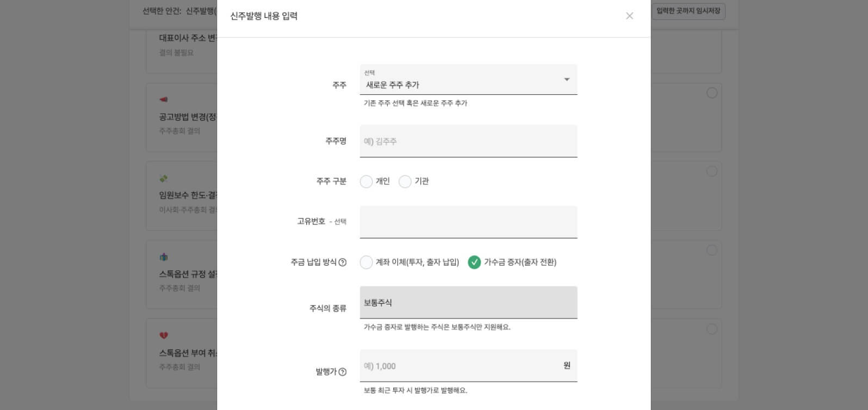Screen dimensions: 868x410
Task: Select 가수금 증자(출자 전환) option
Action: pyautogui.click(x=474, y=262)
